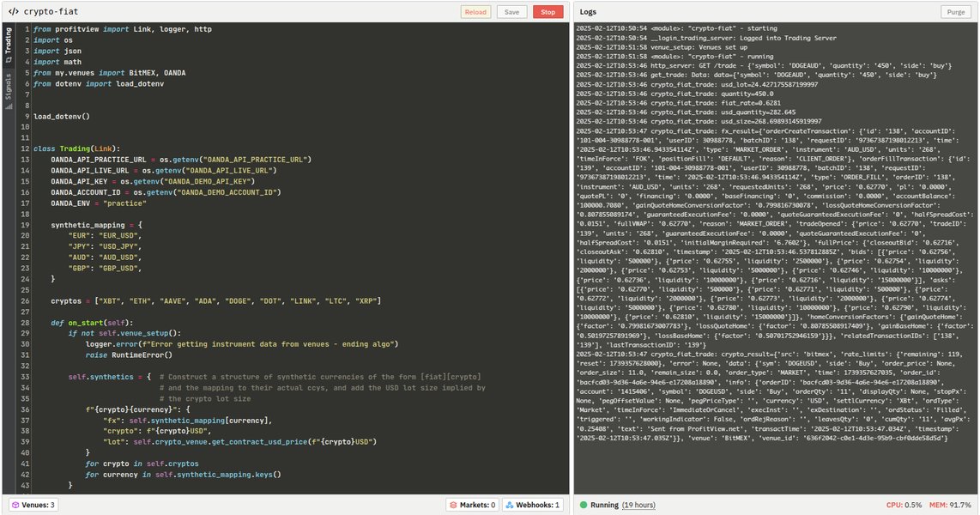Click the Venues cube icon
980x515 pixels.
point(15,505)
